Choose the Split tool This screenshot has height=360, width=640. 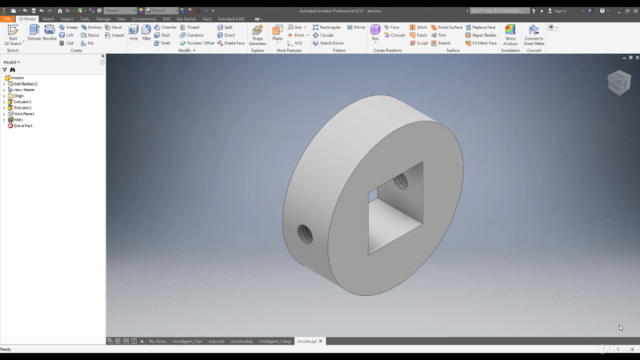coord(225,27)
